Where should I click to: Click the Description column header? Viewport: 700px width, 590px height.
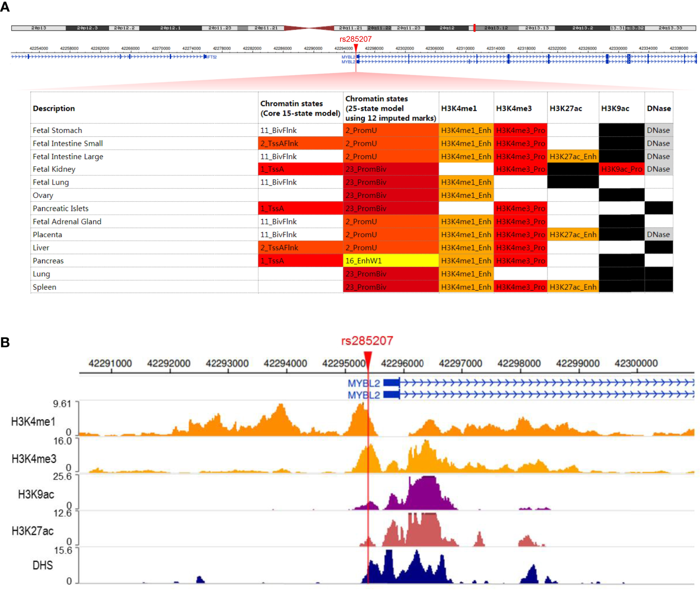click(54, 109)
